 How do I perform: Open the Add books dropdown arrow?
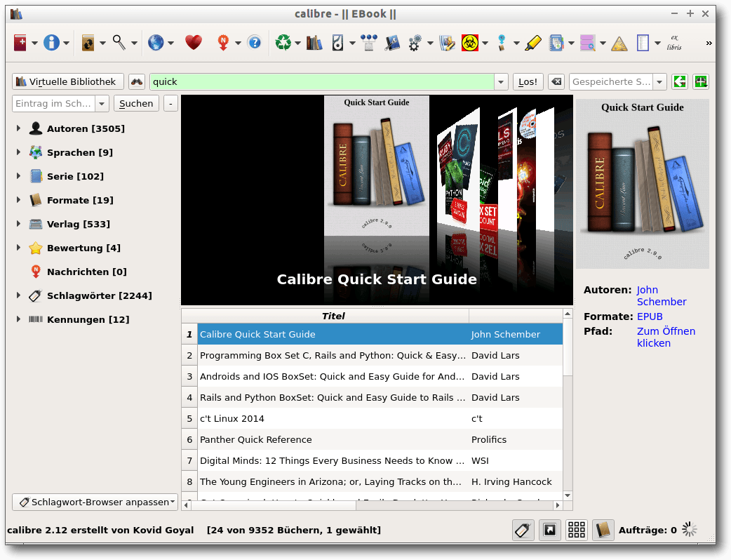(x=34, y=44)
